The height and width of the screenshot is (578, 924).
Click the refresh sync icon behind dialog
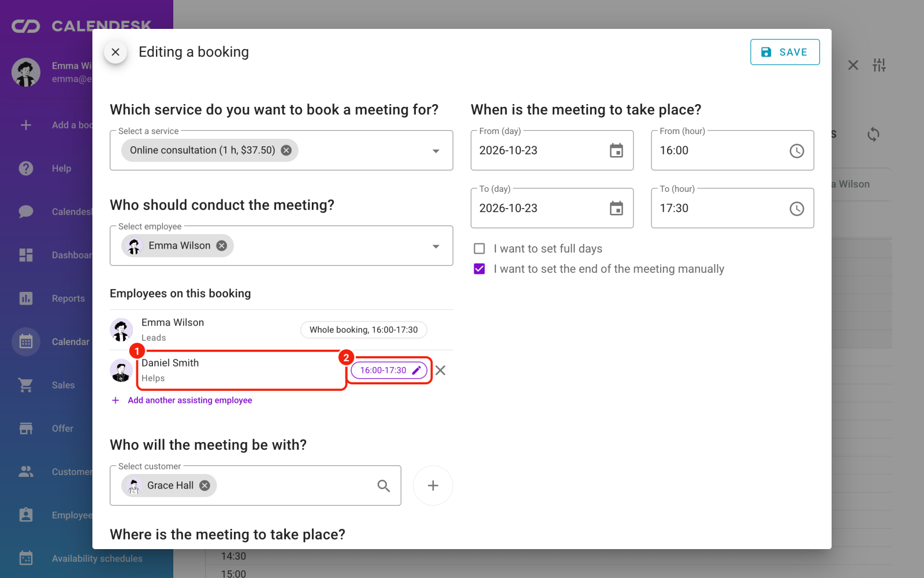(873, 134)
